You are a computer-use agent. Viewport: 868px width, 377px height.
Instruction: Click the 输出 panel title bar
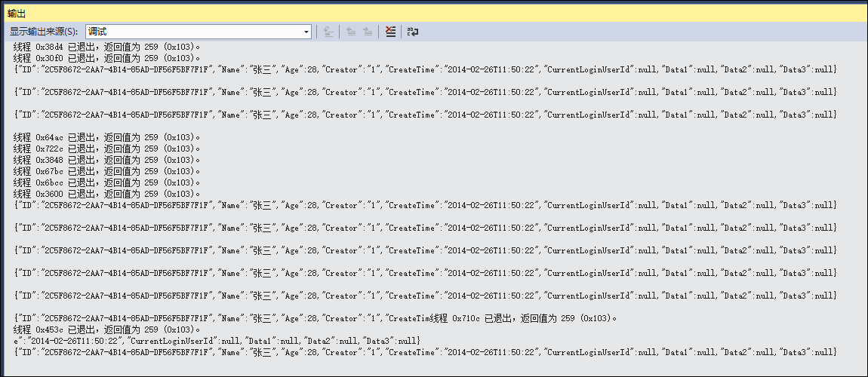434,14
